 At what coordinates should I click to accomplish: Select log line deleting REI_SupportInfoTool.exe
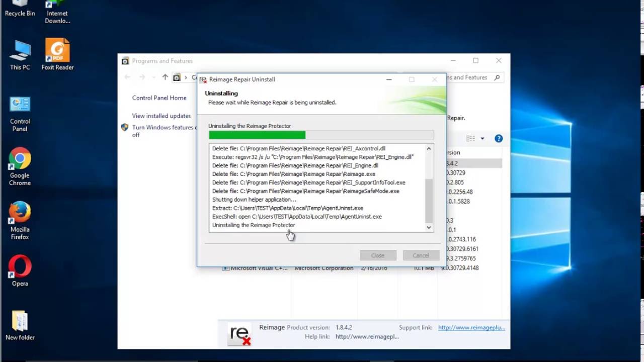click(308, 183)
